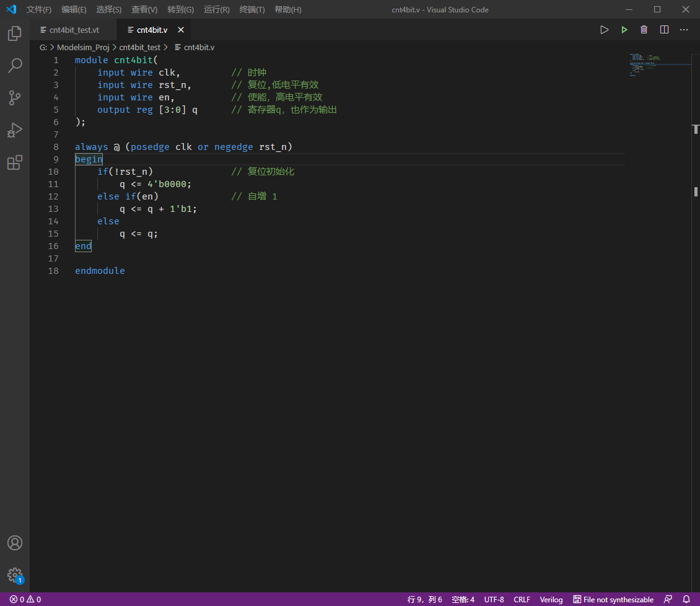
Task: Split the editor to the right
Action: pos(664,30)
